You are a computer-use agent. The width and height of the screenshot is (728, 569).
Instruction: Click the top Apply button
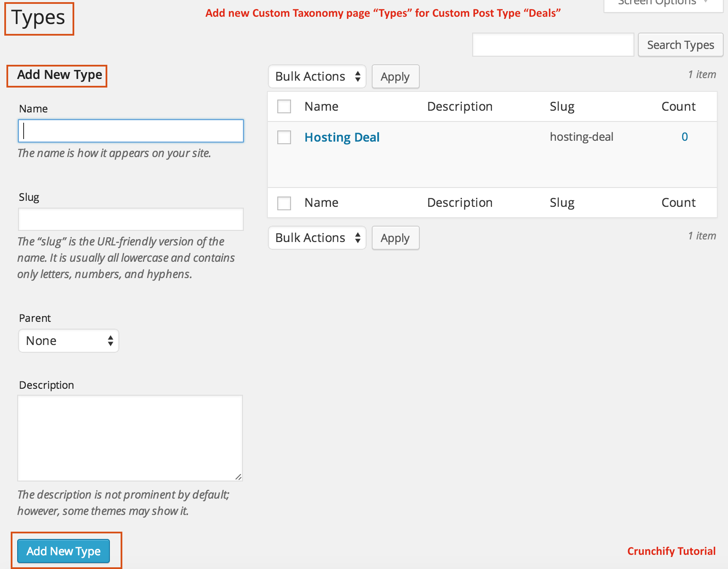[395, 77]
